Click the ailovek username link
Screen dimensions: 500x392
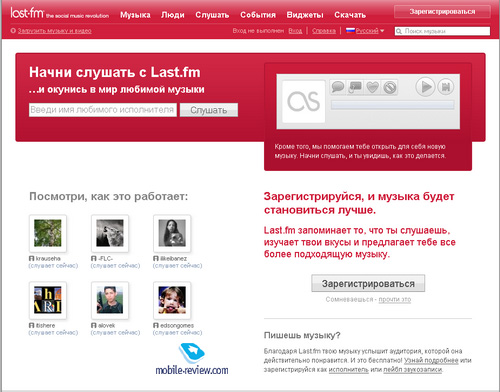(106, 325)
